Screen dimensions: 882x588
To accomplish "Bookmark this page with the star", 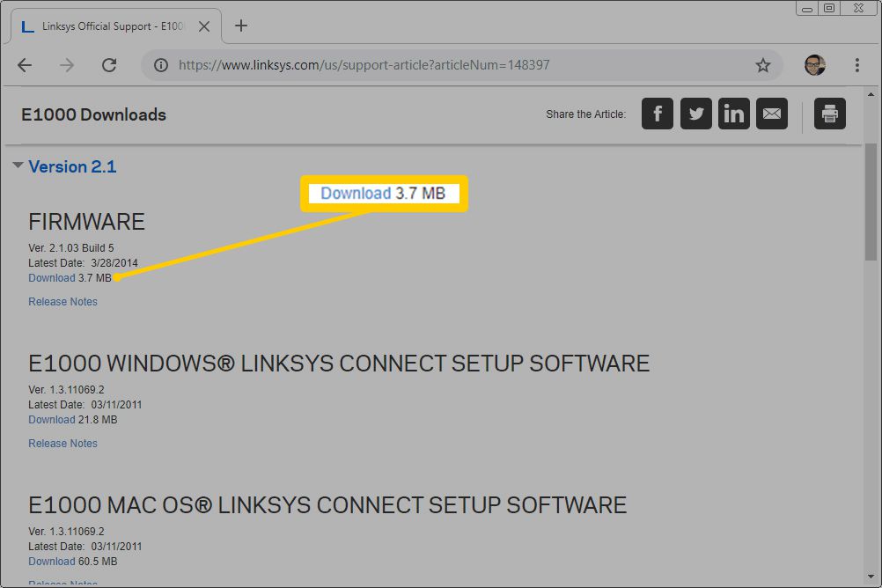I will [x=763, y=65].
